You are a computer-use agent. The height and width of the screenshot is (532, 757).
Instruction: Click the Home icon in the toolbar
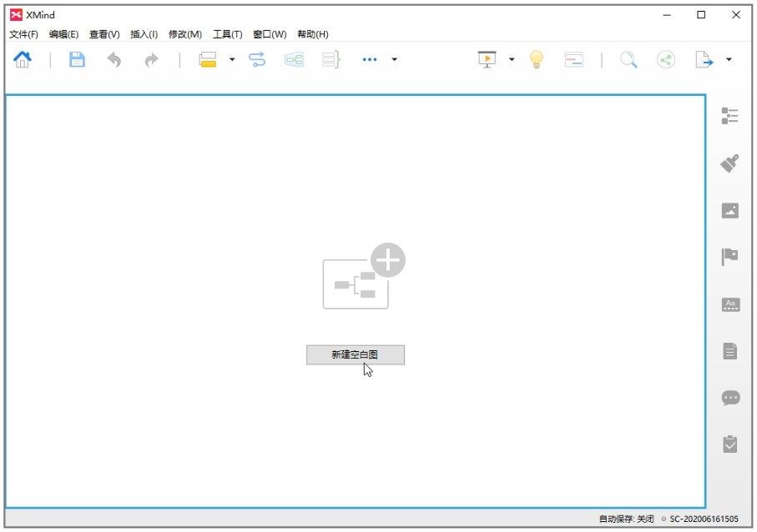[23, 60]
